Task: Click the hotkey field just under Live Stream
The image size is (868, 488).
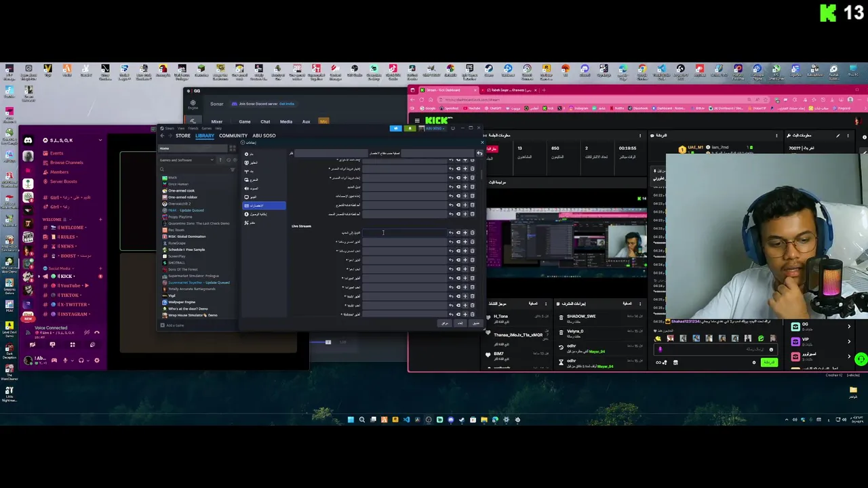Action: (x=405, y=232)
